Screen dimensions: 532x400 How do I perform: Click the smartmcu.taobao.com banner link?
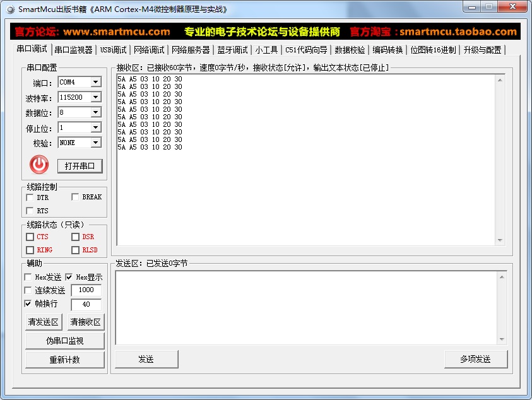coord(458,32)
